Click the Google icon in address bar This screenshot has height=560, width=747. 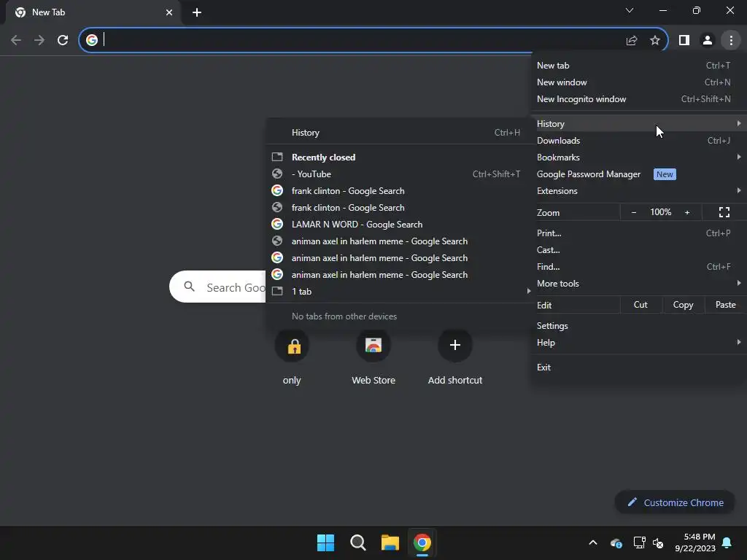(x=92, y=40)
